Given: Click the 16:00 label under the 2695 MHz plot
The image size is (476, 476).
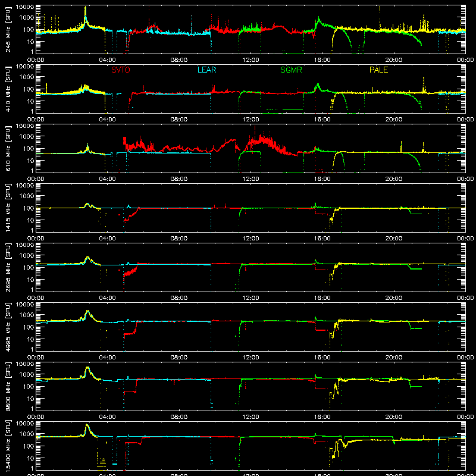Looking at the screenshot, I should [322, 298].
